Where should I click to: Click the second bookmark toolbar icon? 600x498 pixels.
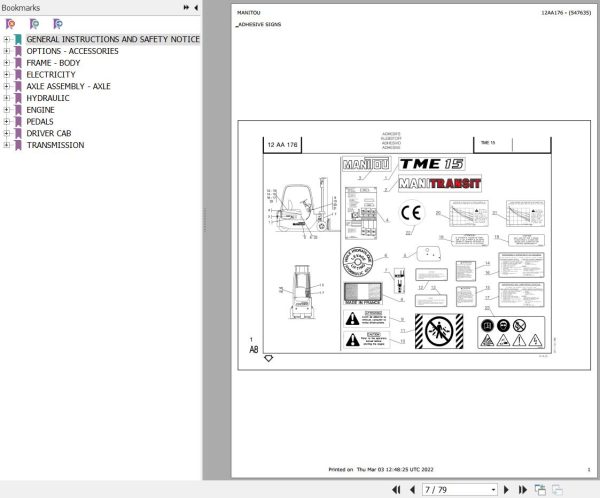[x=34, y=24]
